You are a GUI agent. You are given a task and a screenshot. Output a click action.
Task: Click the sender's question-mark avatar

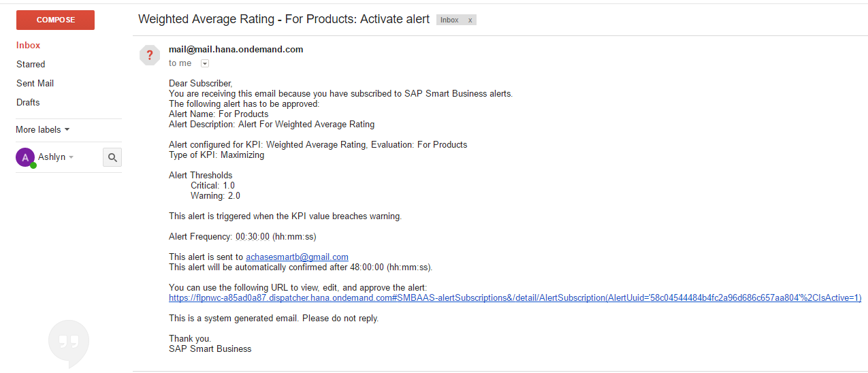tap(150, 56)
